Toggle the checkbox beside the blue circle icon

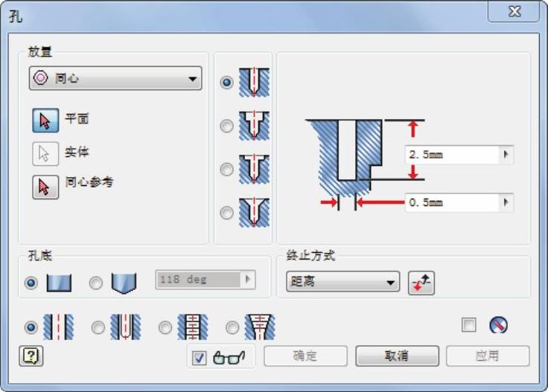[468, 324]
